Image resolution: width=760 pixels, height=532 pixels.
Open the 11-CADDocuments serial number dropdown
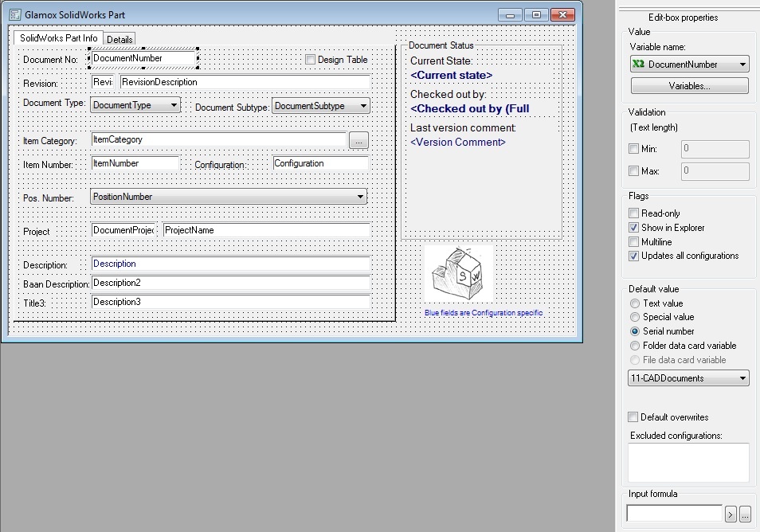tap(688, 378)
